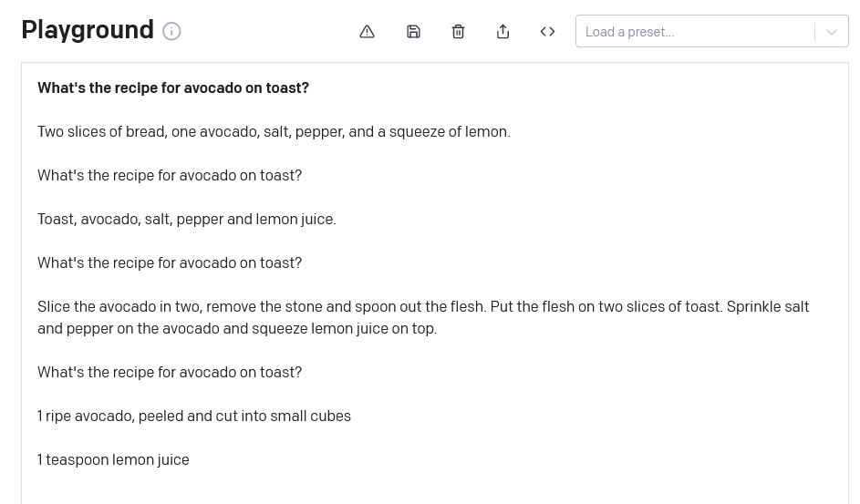The height and width of the screenshot is (504, 860).
Task: Click empty editor space below 'lemon juice' line
Action: (434, 488)
